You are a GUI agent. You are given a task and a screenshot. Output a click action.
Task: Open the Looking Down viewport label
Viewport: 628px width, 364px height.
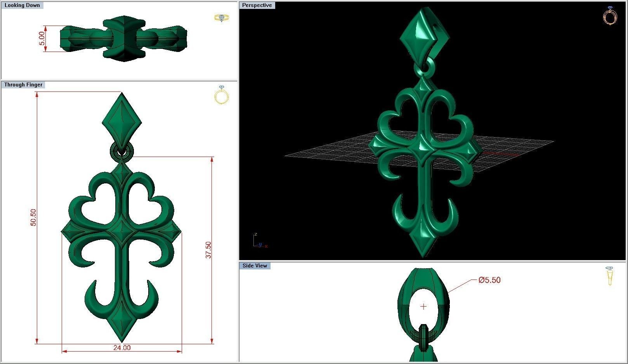[x=22, y=5]
